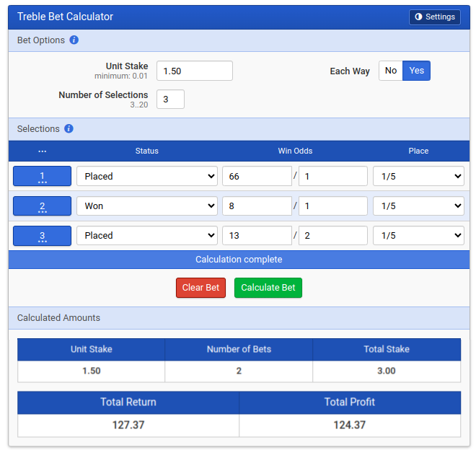Viewport: 476px width, 450px height.
Task: Click the Status column header
Action: [147, 151]
